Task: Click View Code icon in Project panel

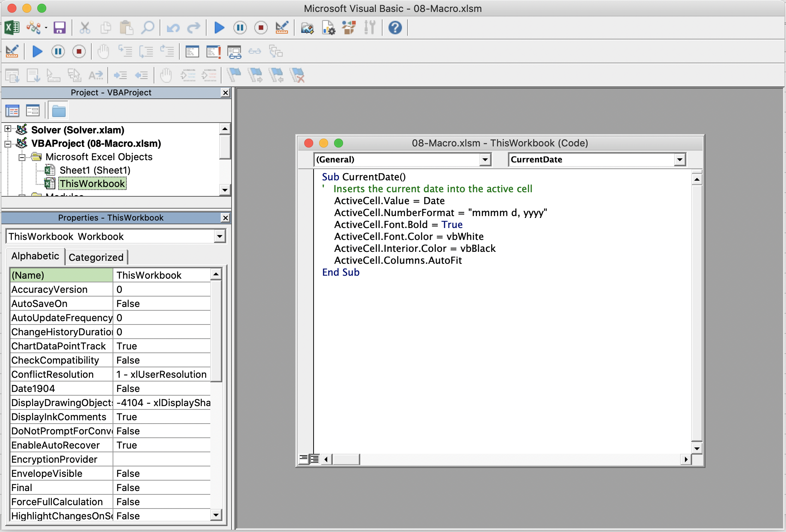Action: (12, 111)
